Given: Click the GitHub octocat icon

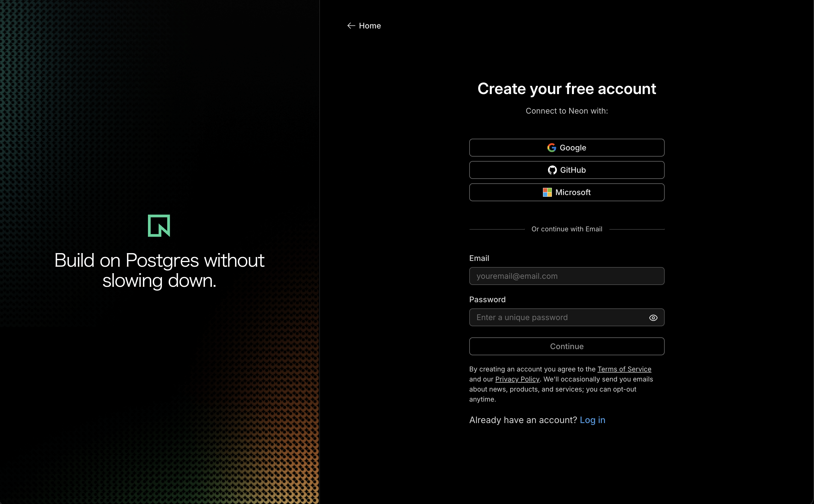Looking at the screenshot, I should click(x=552, y=170).
